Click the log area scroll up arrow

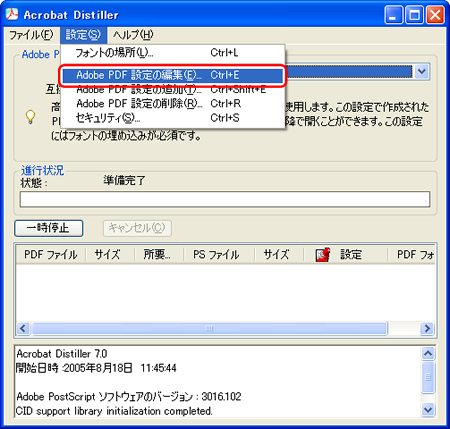click(x=428, y=353)
